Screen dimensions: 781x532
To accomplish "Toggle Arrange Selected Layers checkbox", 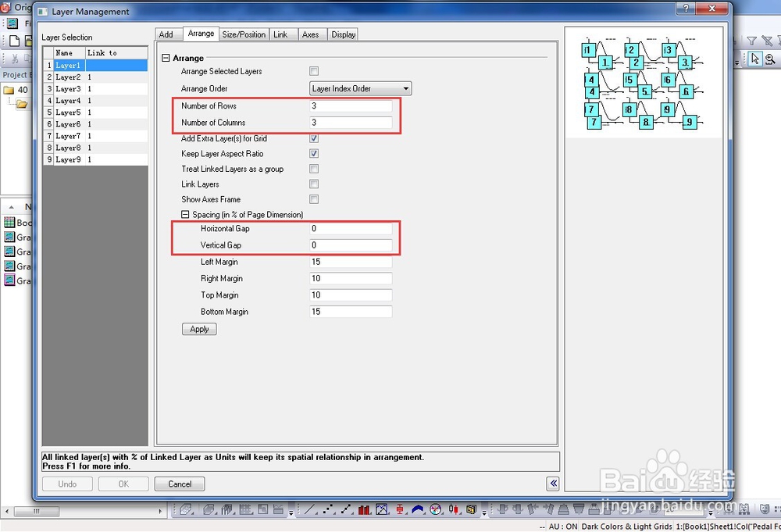I will coord(314,71).
